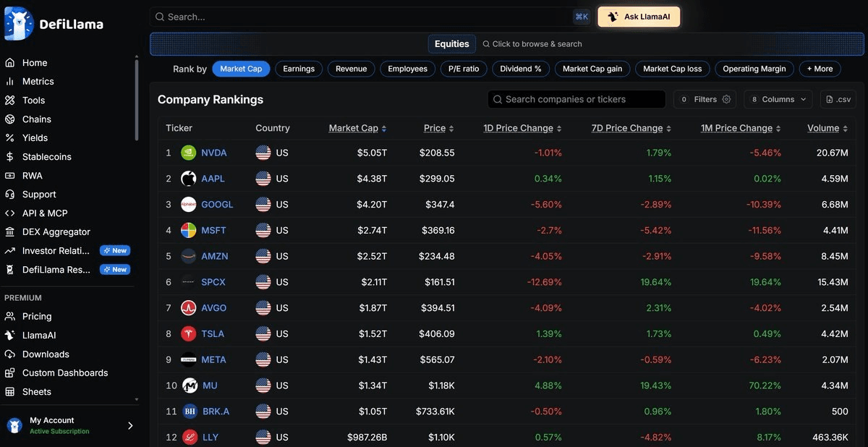The image size is (868, 447).
Task: Click the NVDA company logo
Action: (189, 153)
